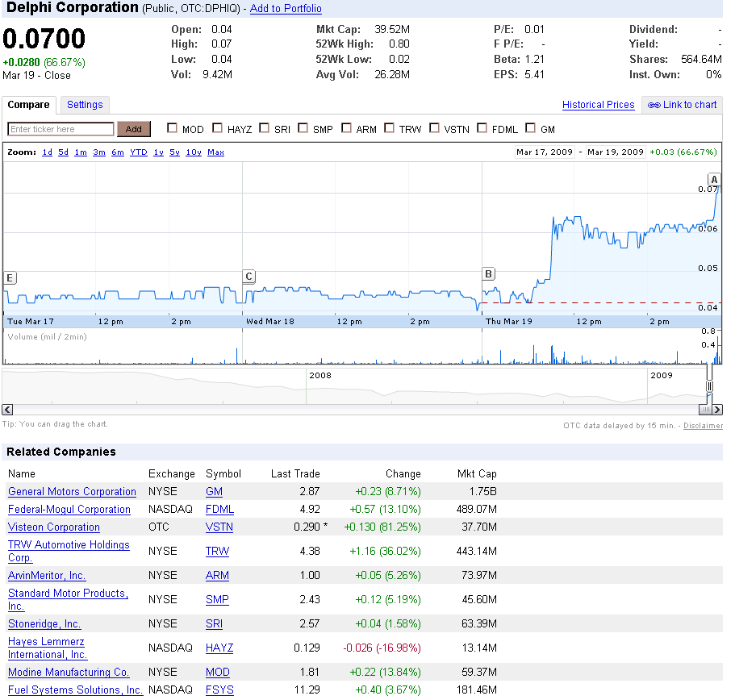Click the SRI symbol link in table
The width and height of the screenshot is (735, 700).
coord(215,624)
